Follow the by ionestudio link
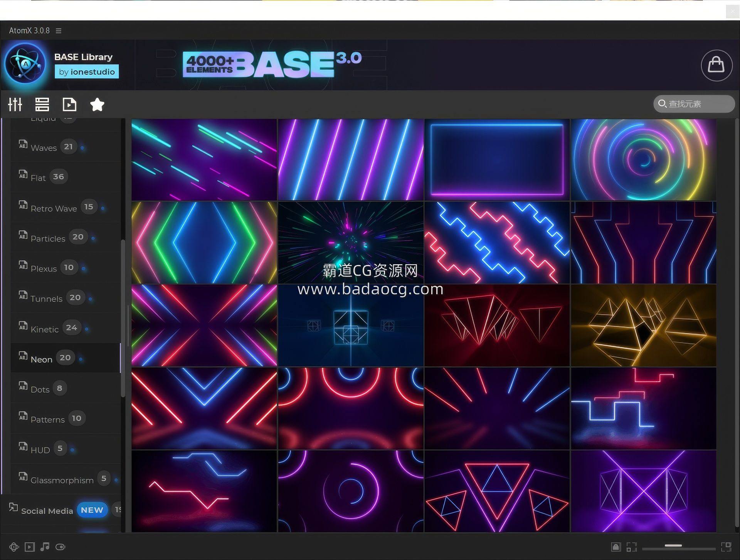740x560 pixels. pos(87,72)
